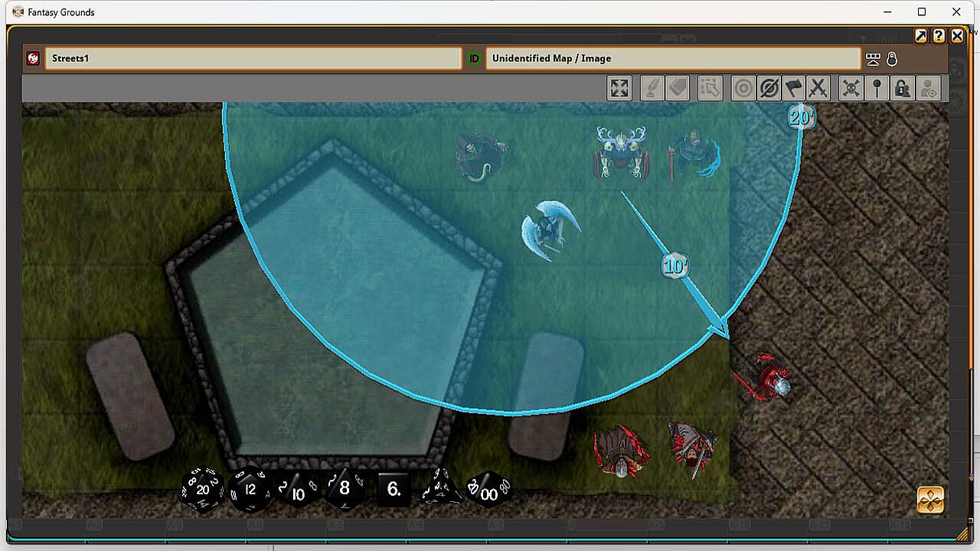Viewport: 980px width, 551px height.
Task: Select the red token on the cobblestones
Action: 765,377
